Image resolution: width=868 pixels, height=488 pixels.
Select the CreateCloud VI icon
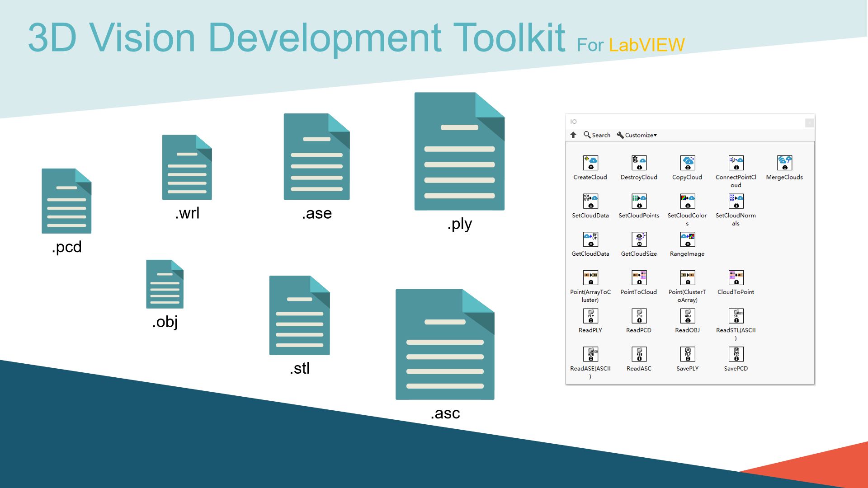590,163
